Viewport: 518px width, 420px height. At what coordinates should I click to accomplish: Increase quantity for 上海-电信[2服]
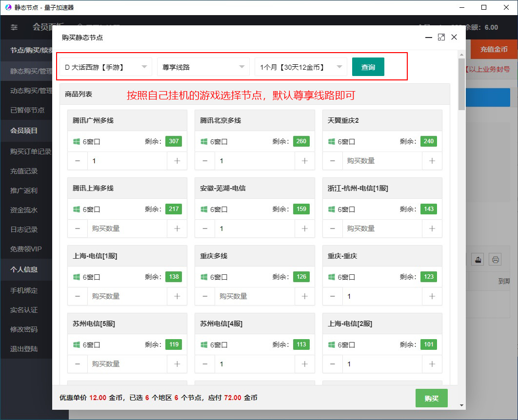[432, 364]
